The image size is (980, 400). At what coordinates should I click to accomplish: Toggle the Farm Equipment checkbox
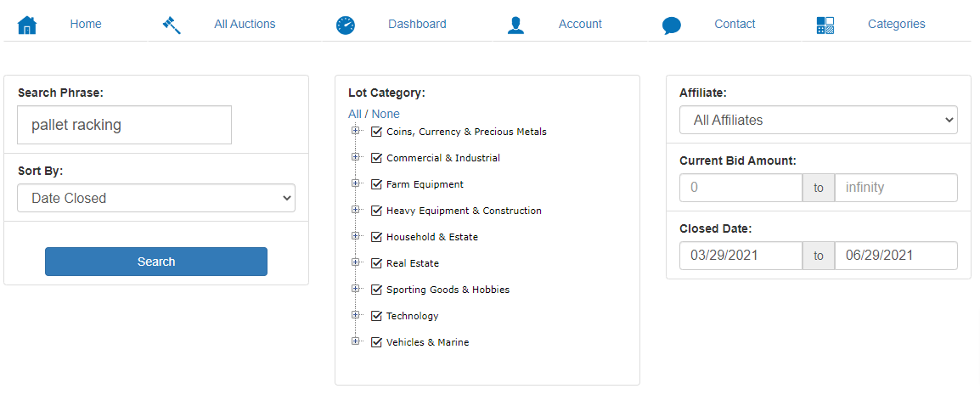(x=377, y=184)
